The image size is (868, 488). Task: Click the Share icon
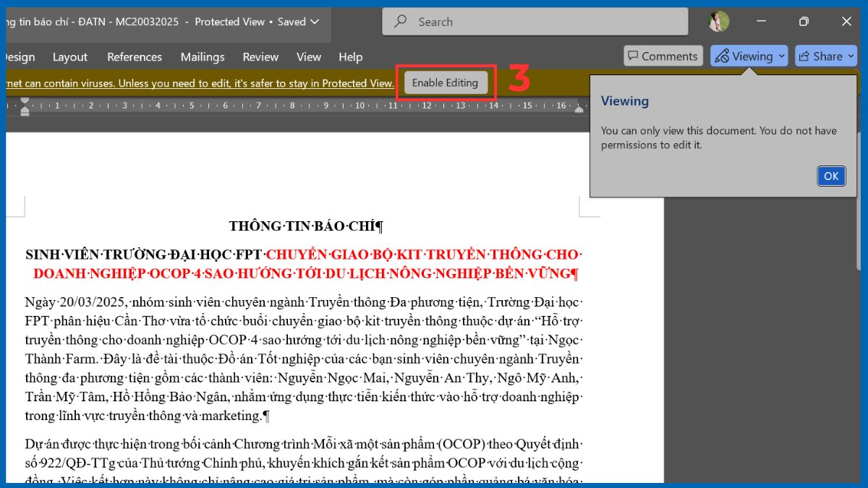pos(805,56)
